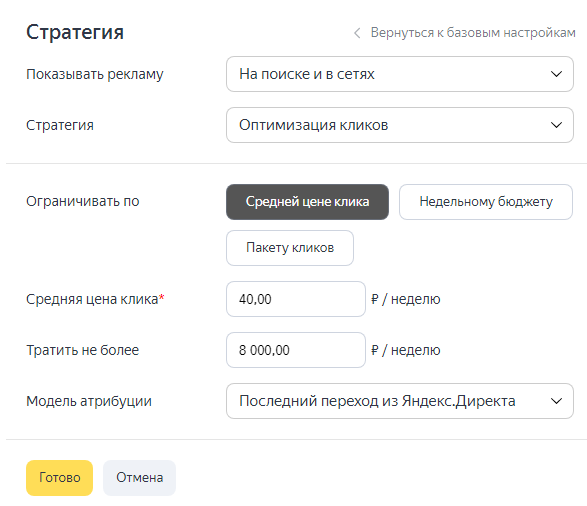Click the chevron arrow in attribution model dropdown
This screenshot has width=587, height=506.
click(x=556, y=401)
